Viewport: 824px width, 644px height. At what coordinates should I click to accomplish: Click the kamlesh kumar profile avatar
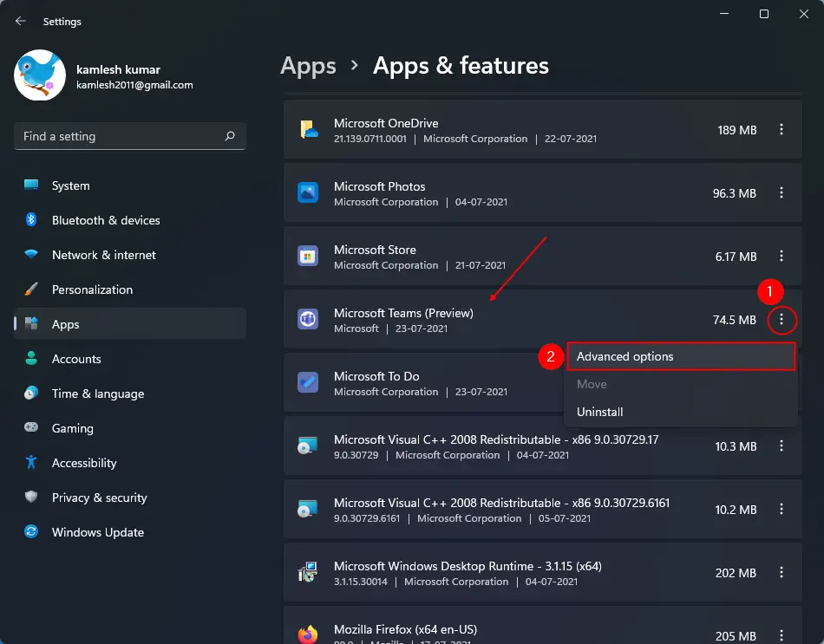(x=40, y=75)
